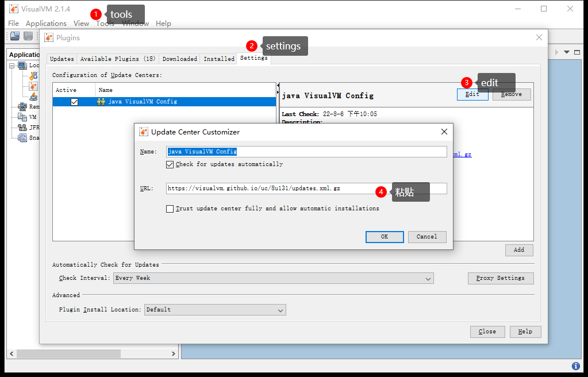Click OK in Update Center Customizer
This screenshot has width=588, height=377.
click(385, 237)
